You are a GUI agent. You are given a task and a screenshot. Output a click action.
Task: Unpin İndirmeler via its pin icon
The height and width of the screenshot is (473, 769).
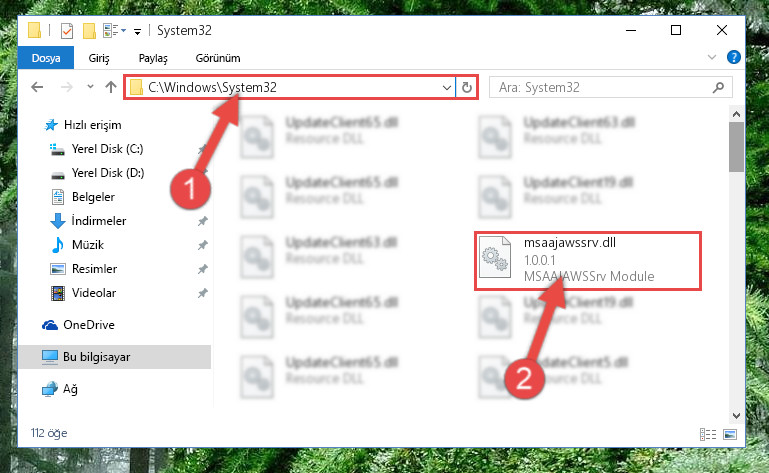point(203,221)
